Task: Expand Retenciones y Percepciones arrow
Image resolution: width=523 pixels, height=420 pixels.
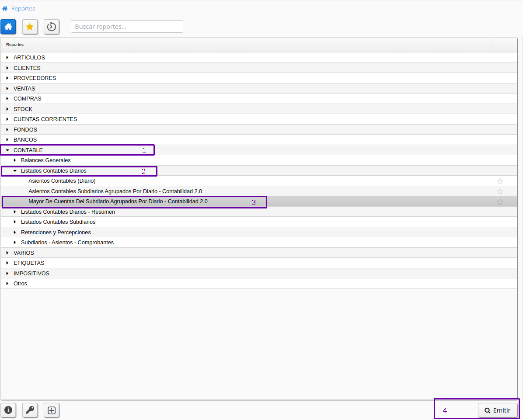Action: [15, 233]
